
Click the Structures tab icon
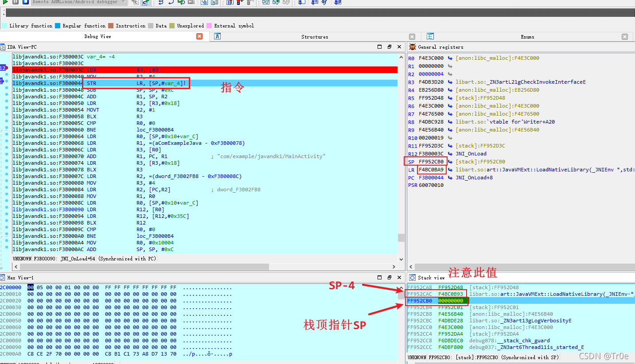coord(218,37)
